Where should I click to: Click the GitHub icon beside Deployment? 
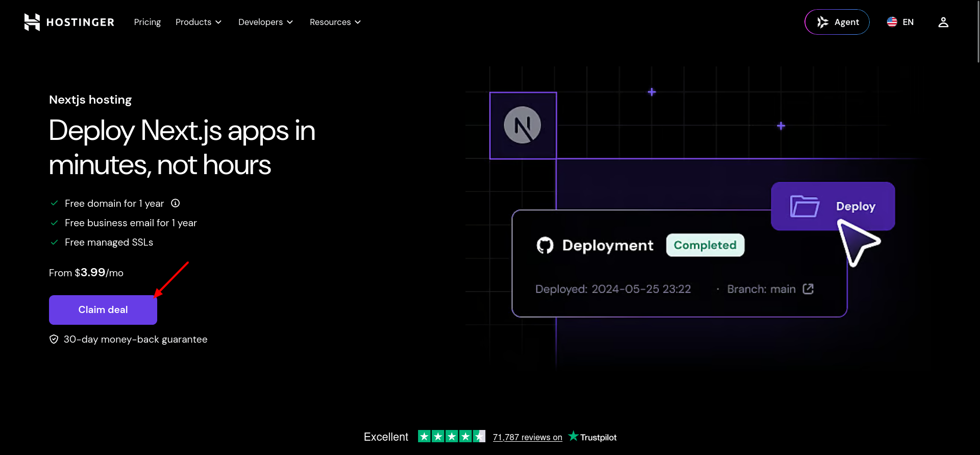coord(545,246)
